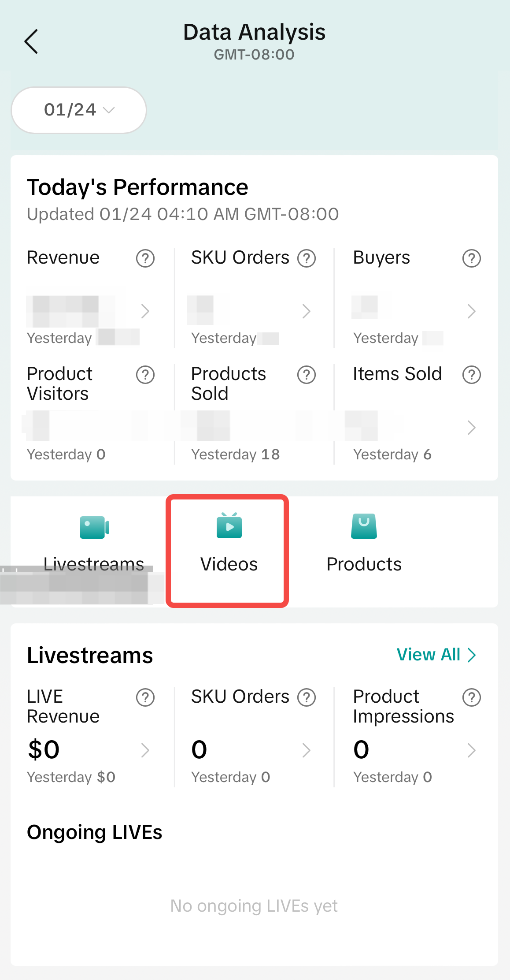Screen dimensions: 510x980
Task: Show help for LIVE Revenue
Action: click(x=145, y=697)
